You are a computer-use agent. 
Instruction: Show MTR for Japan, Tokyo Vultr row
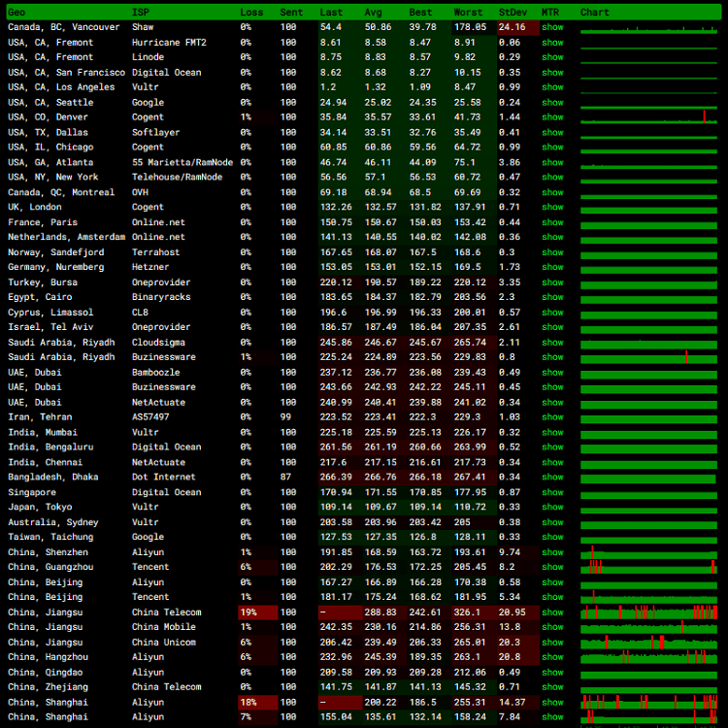[551, 507]
